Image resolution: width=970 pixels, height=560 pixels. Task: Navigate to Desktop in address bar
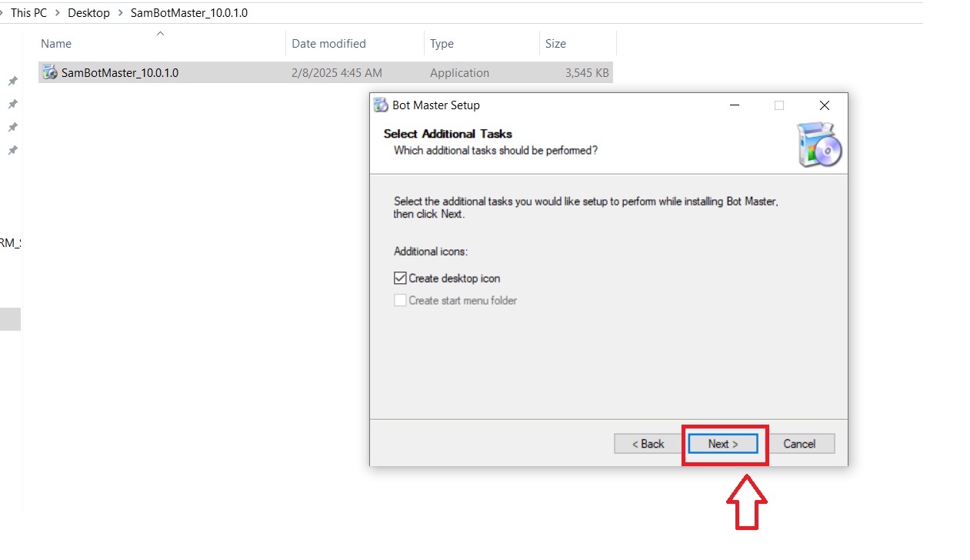coord(88,13)
